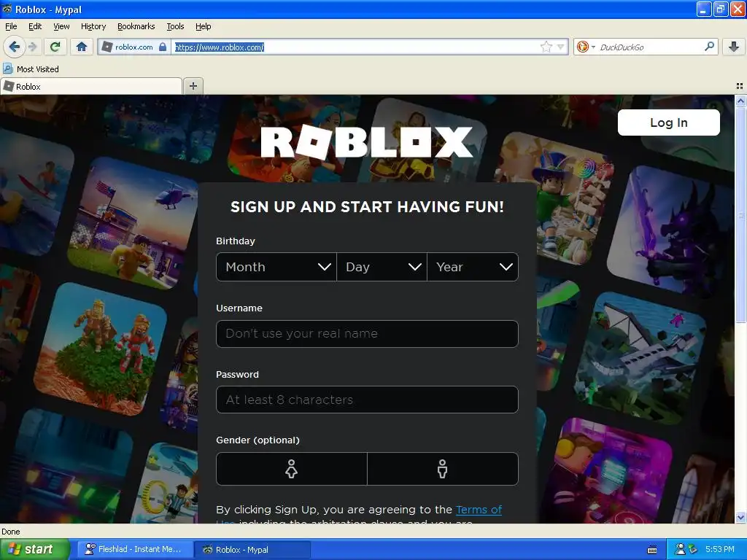747x560 pixels.
Task: Open the downloads arrow button
Action: click(x=734, y=47)
